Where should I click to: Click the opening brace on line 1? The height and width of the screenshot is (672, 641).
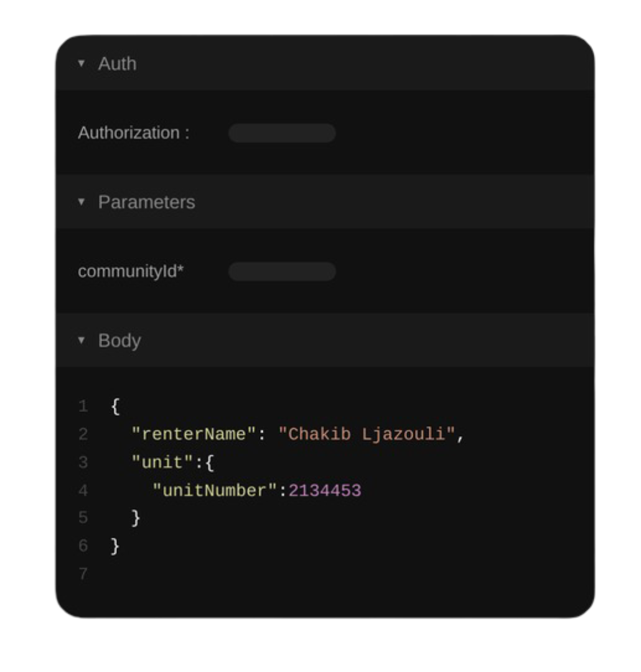click(x=115, y=407)
